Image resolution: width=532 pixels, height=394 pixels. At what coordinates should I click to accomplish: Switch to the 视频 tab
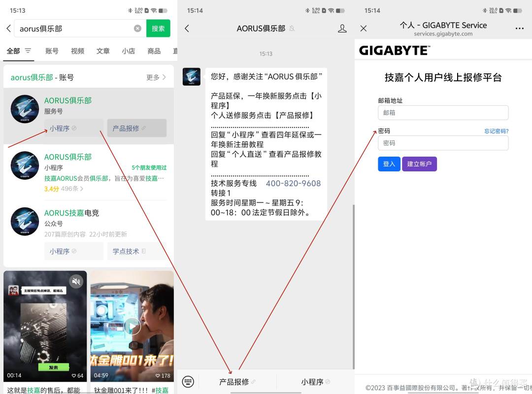(x=77, y=51)
